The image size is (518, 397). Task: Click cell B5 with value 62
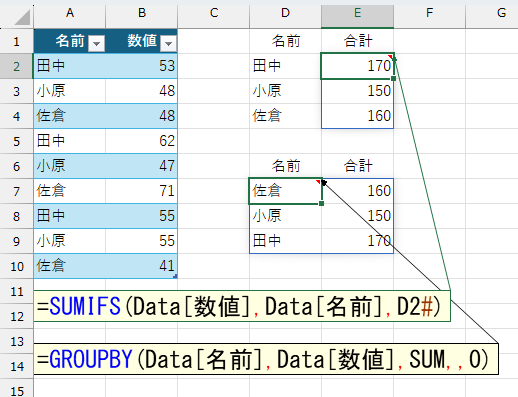point(142,141)
